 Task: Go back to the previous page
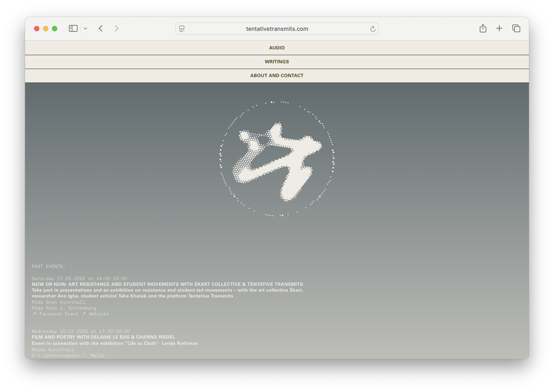point(101,28)
